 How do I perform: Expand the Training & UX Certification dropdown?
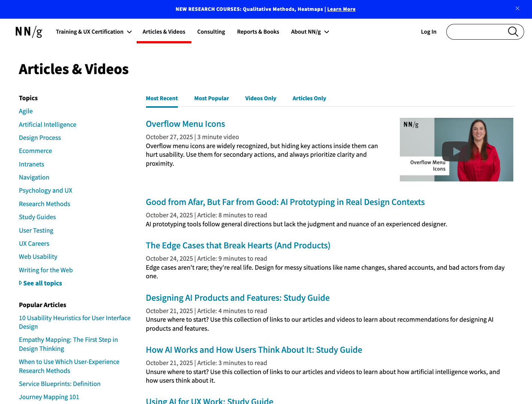coord(93,32)
